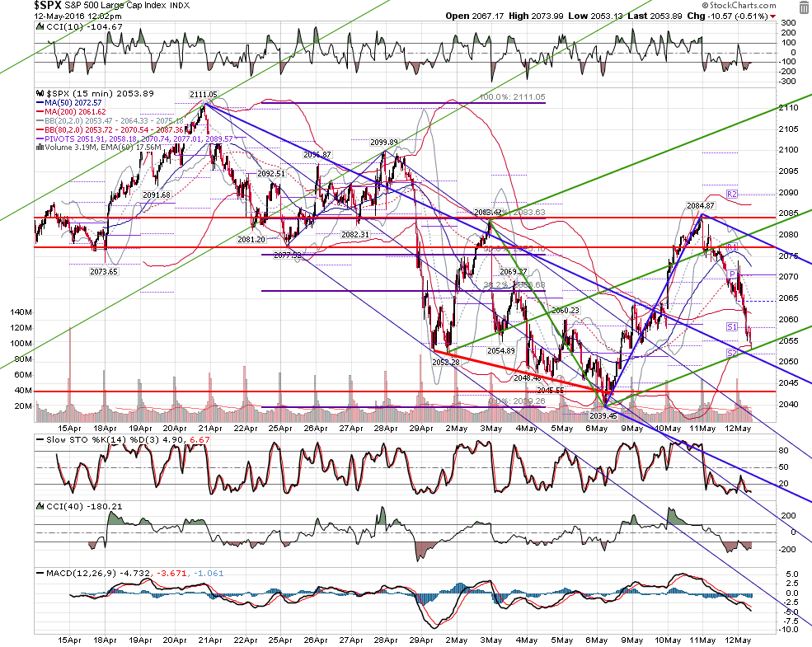Click the CCI(40) indicator icon
812x647 pixels.
point(40,506)
